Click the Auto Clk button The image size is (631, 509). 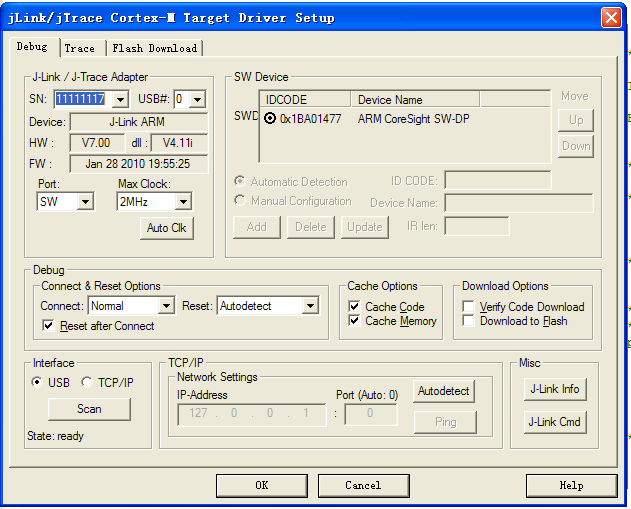click(x=167, y=228)
